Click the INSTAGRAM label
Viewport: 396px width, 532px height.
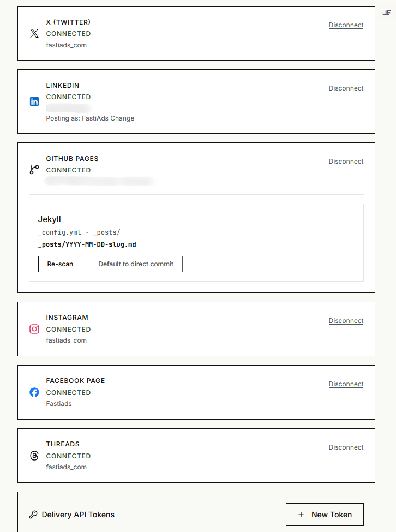pos(67,318)
